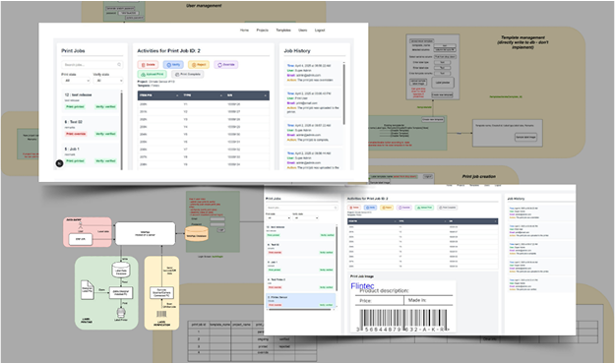This screenshot has width=615, height=364.
Task: Expand the Print state dropdown in larger window
Action: 76,81
